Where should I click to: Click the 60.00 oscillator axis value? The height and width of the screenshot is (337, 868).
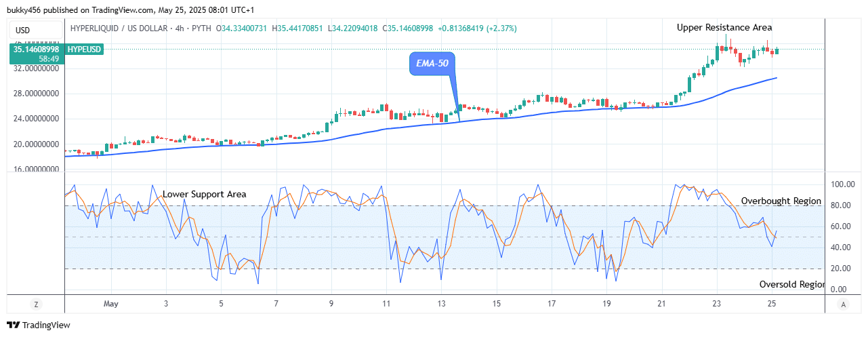pyautogui.click(x=842, y=226)
